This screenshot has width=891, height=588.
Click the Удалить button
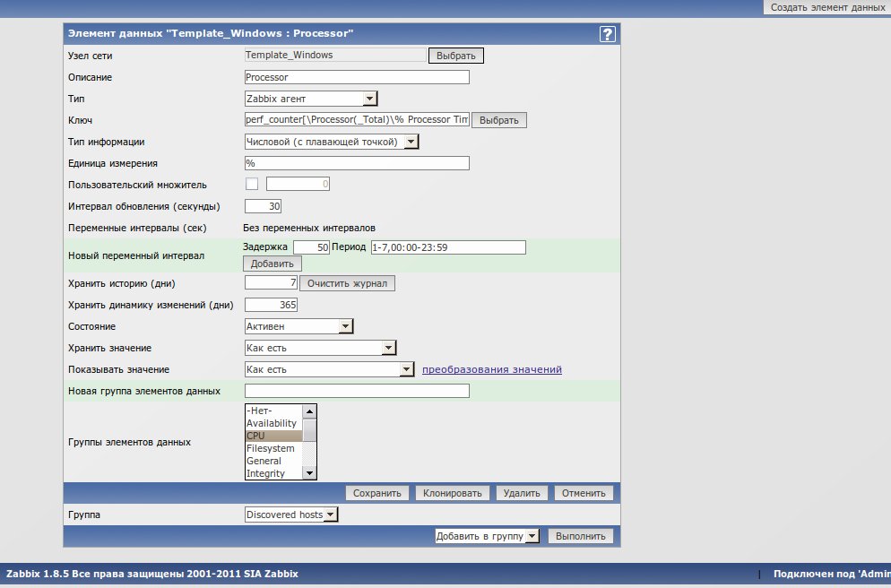point(521,493)
